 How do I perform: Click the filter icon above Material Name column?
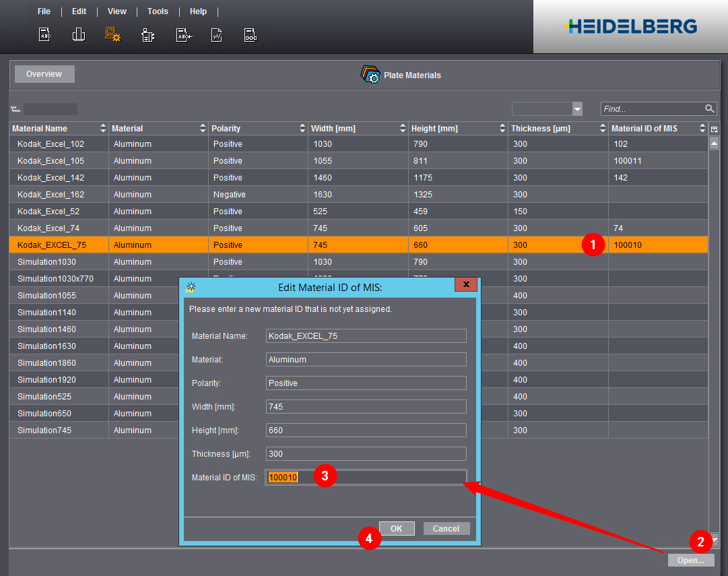point(14,108)
